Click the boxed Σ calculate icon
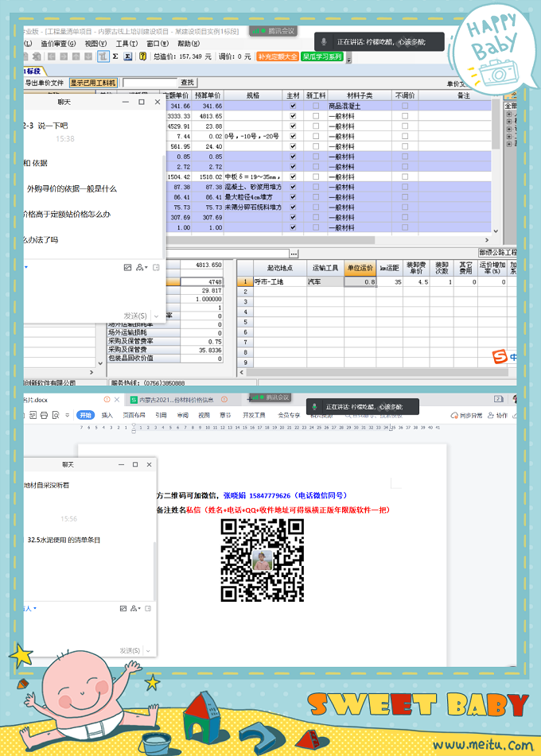541x756 pixels. click(128, 56)
